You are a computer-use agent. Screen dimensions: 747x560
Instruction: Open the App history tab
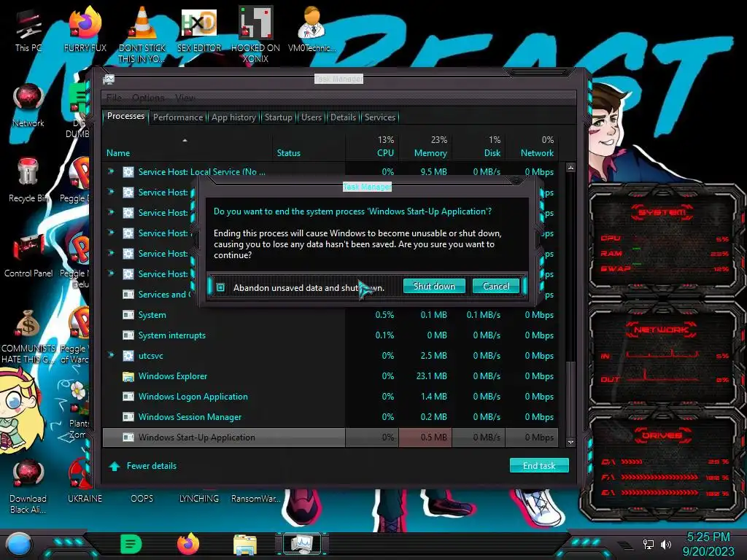(x=233, y=117)
